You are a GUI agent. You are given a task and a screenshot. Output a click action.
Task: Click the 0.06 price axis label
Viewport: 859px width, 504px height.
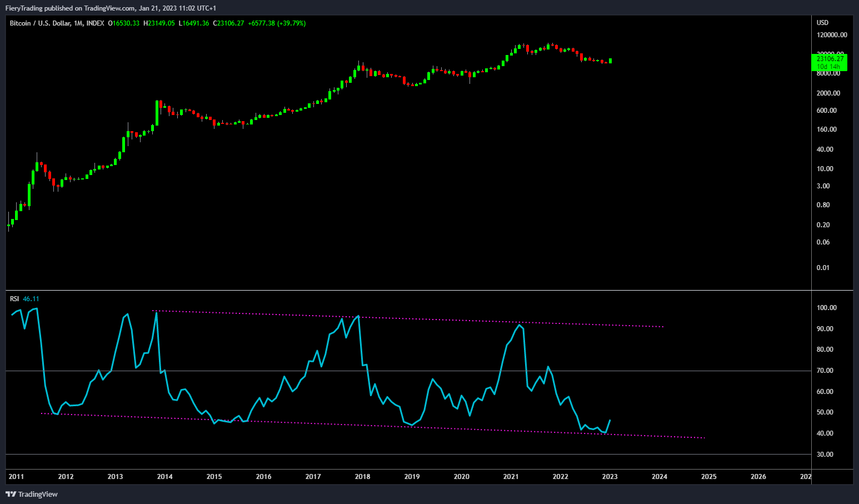(823, 242)
